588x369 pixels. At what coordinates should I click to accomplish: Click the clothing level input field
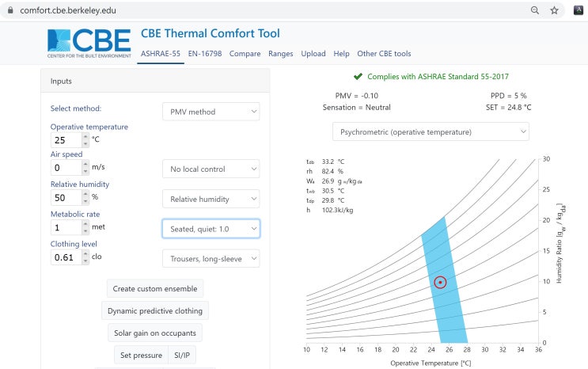click(x=66, y=257)
